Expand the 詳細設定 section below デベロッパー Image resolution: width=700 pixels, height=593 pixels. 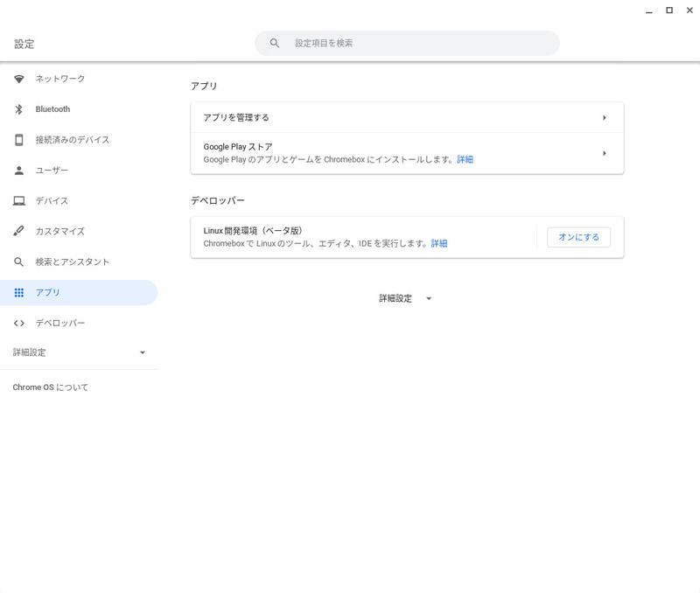(x=405, y=298)
